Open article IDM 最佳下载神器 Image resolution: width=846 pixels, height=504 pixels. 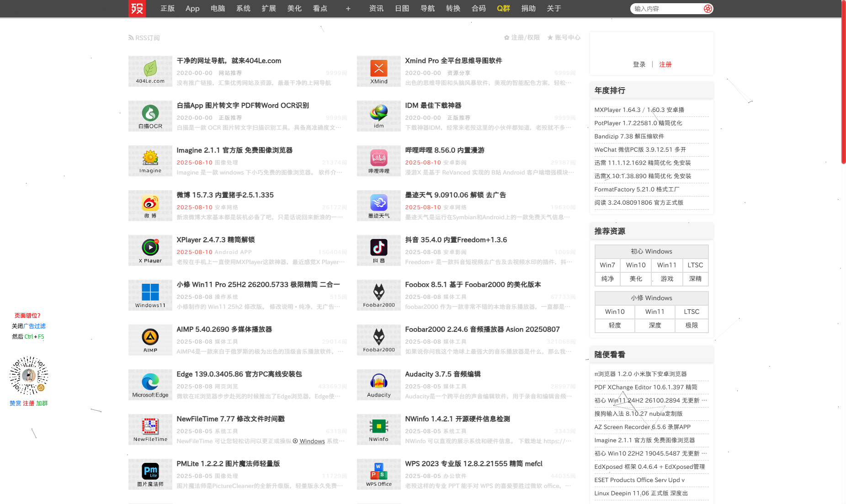[x=433, y=105]
